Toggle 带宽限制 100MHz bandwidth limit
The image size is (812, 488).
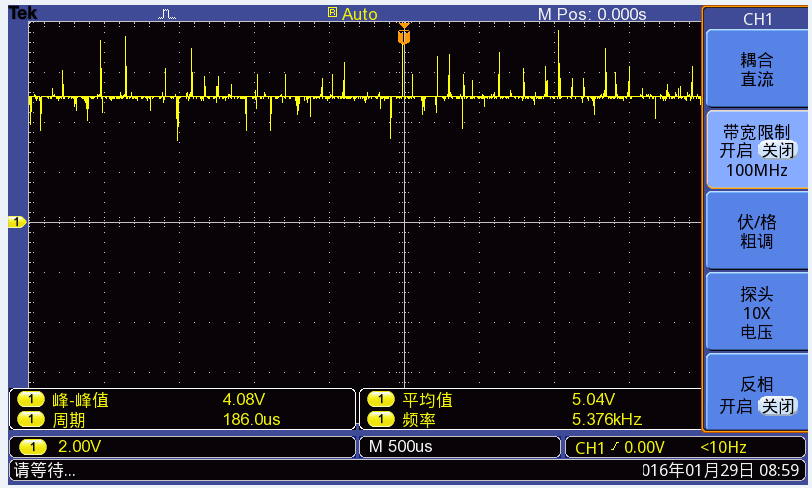coord(757,150)
